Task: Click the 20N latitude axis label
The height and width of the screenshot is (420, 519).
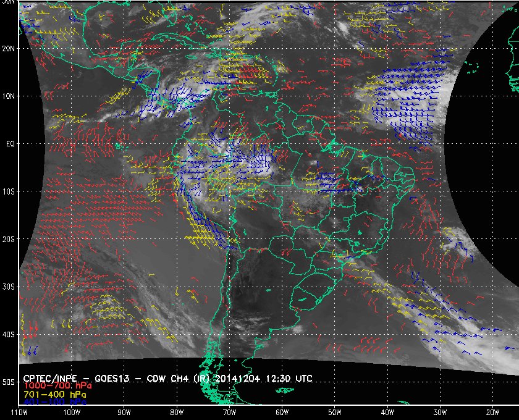Action: click(8, 49)
